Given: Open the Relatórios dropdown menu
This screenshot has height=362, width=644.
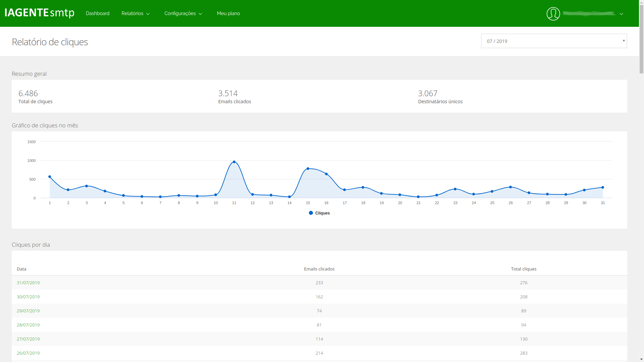Looking at the screenshot, I should point(136,13).
